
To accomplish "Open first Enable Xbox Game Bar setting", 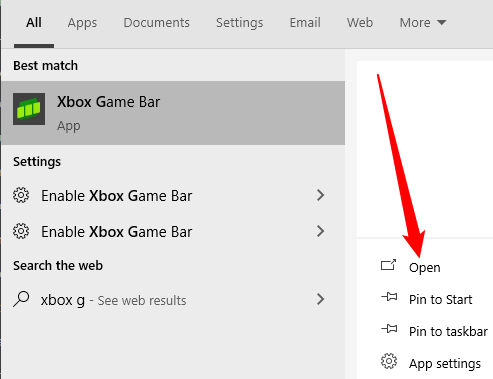I will [x=173, y=196].
